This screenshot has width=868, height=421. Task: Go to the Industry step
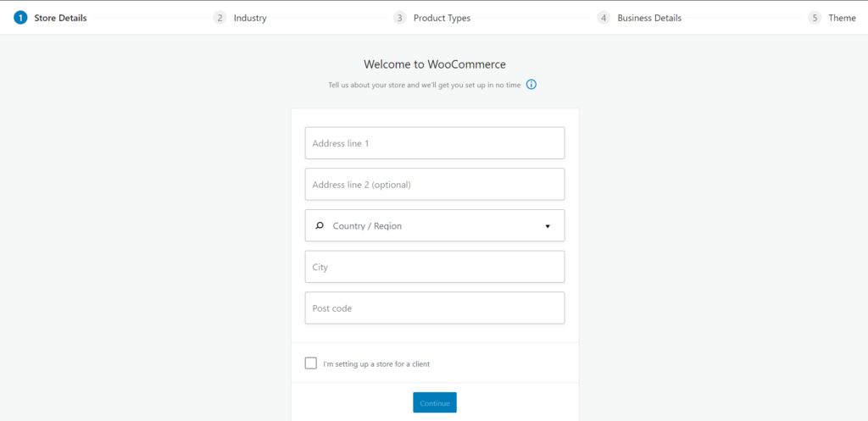pyautogui.click(x=240, y=18)
